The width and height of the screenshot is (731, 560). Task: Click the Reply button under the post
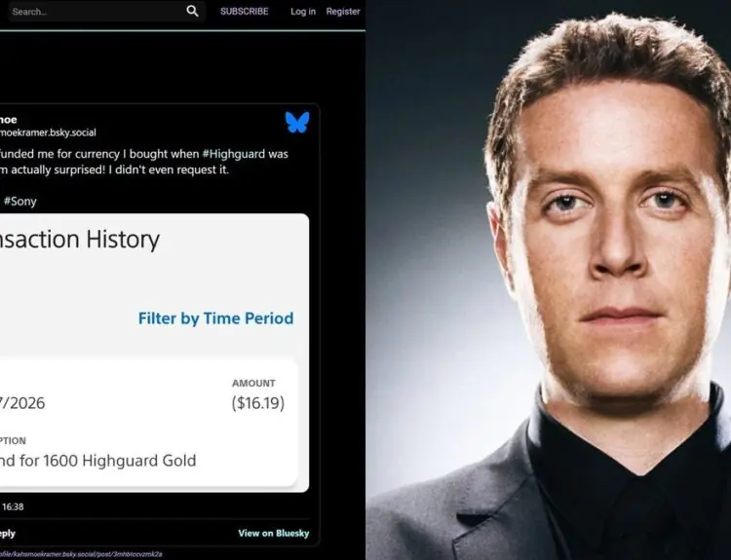pos(8,534)
